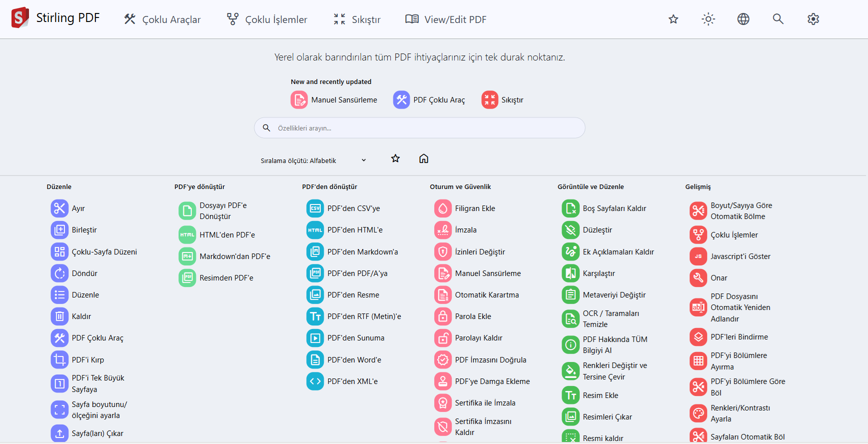Click the PDF Dosyasını Otomatik Yeniden Adlandır icon
This screenshot has height=444, width=868.
699,307
